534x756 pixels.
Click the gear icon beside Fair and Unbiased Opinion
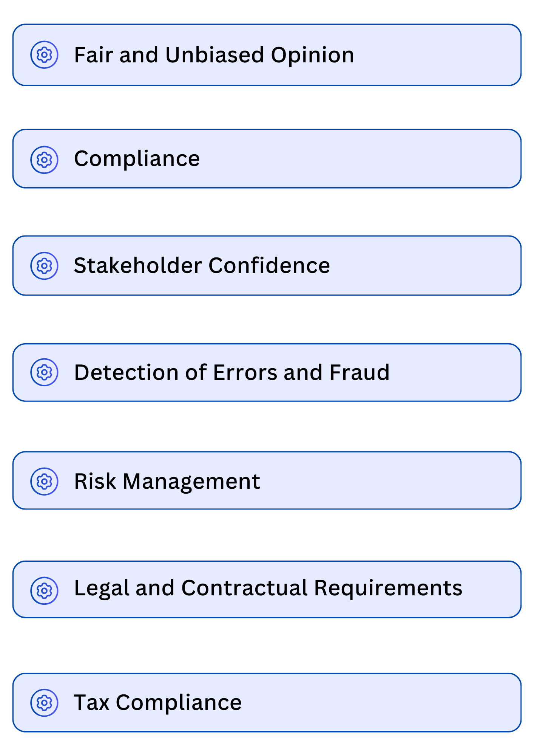tap(44, 55)
